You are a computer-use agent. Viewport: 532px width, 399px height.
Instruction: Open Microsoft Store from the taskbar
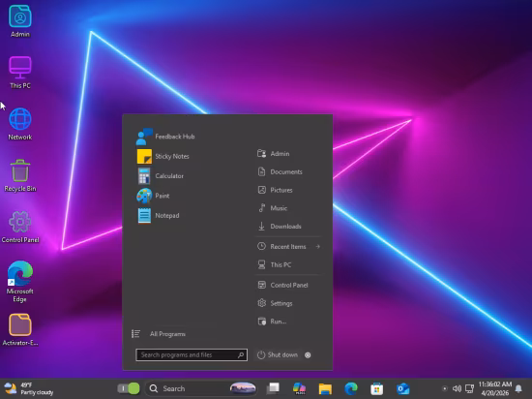pyautogui.click(x=377, y=388)
